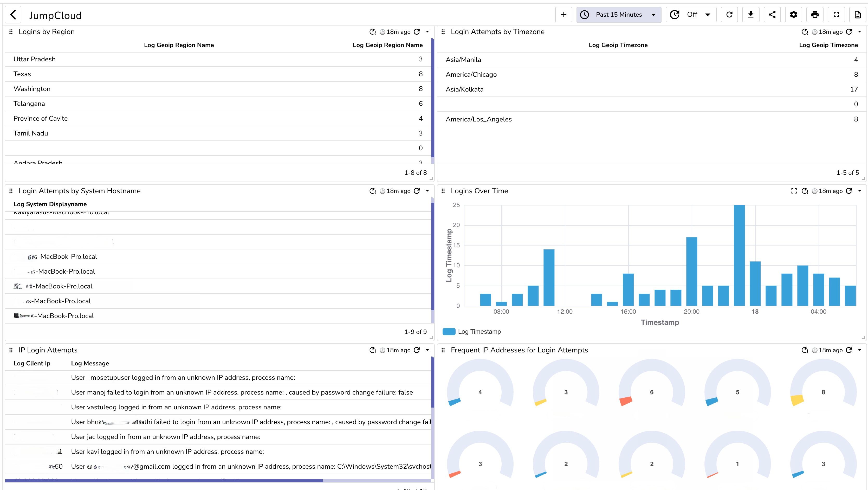Click the back arrow next to JumpCloud

tap(13, 15)
